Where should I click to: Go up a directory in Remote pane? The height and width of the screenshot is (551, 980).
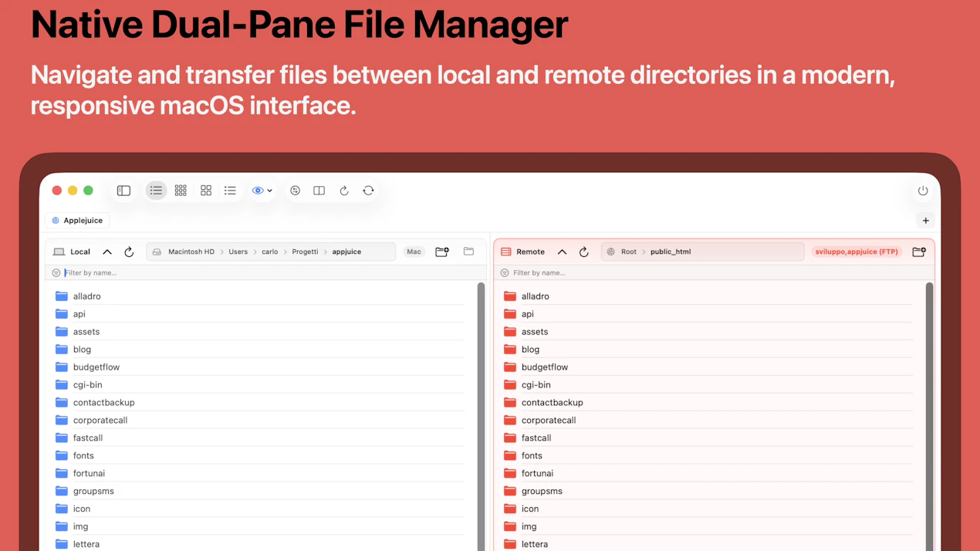tap(562, 252)
